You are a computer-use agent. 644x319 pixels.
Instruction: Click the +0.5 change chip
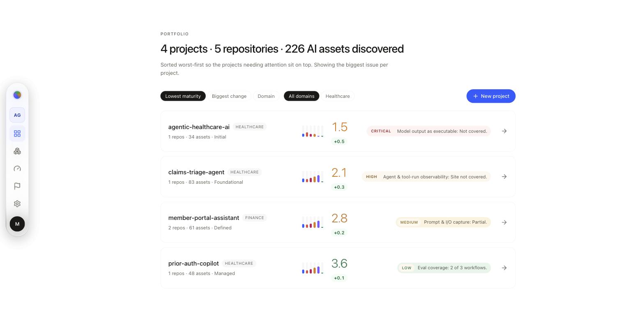click(x=339, y=141)
